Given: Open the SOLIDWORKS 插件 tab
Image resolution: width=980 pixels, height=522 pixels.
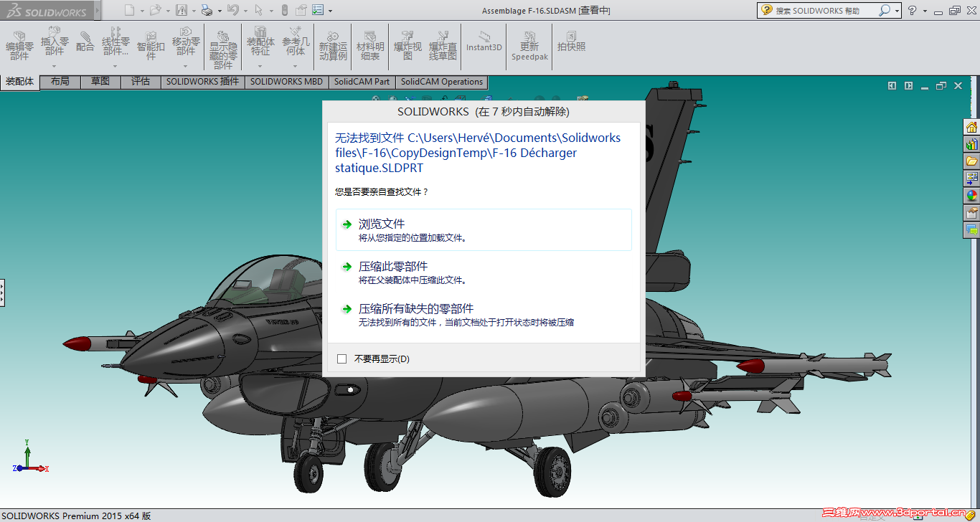Looking at the screenshot, I should pos(203,82).
